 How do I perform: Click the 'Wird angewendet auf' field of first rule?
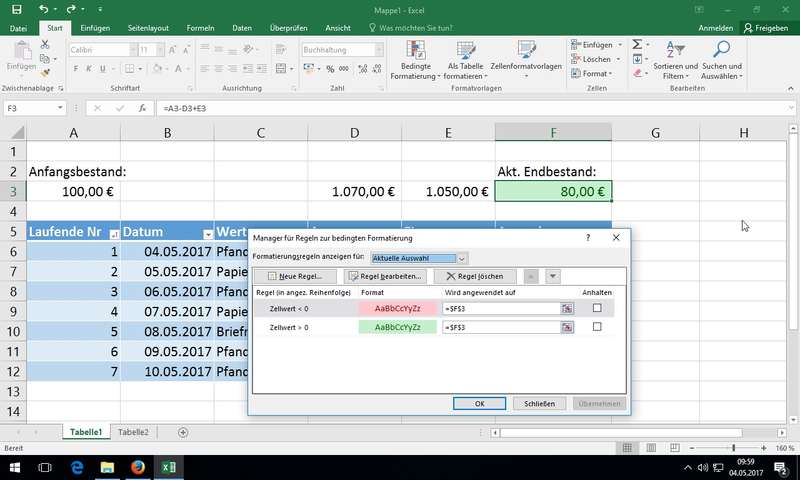point(500,309)
